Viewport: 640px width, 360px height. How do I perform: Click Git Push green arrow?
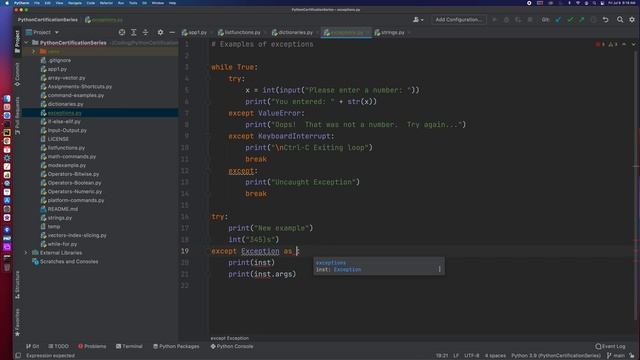tap(582, 20)
